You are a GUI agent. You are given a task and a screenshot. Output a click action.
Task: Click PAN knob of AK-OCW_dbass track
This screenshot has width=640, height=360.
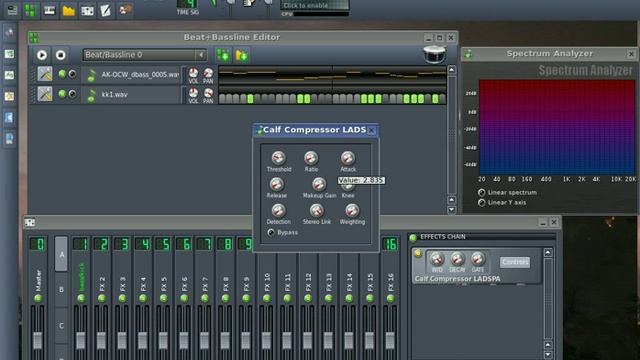click(208, 73)
